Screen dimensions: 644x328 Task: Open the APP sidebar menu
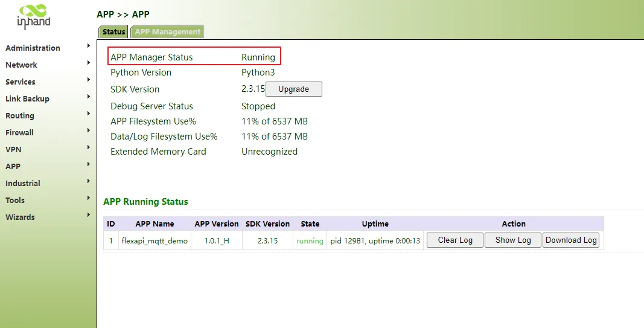click(x=13, y=167)
